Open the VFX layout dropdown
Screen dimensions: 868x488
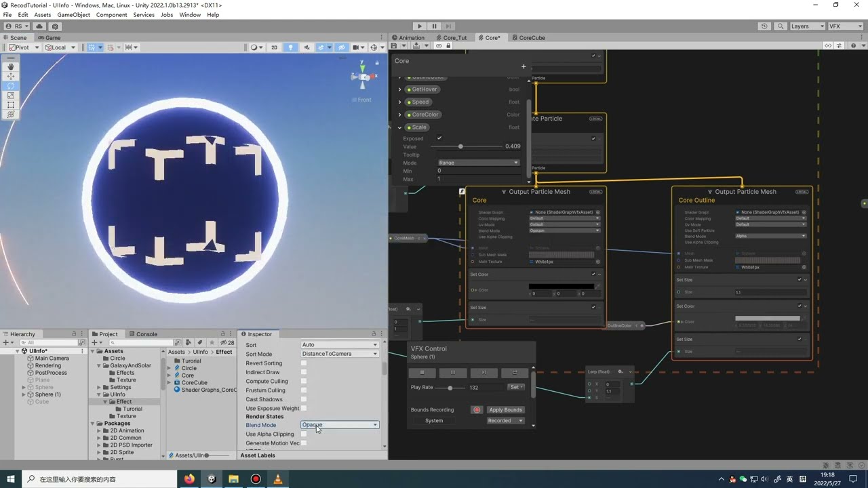pos(844,26)
